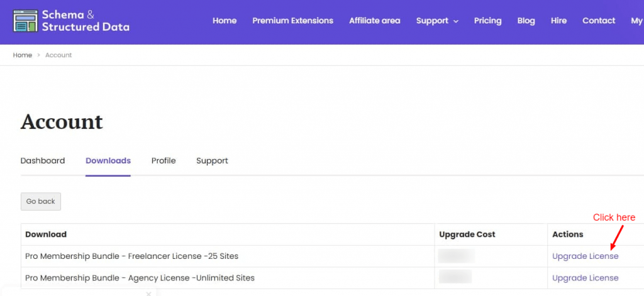644x296 pixels.
Task: Open the Hire menu item
Action: pyautogui.click(x=558, y=21)
